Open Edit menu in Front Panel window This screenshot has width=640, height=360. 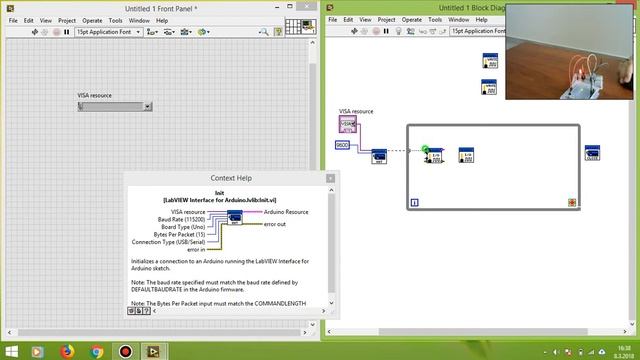(x=29, y=20)
